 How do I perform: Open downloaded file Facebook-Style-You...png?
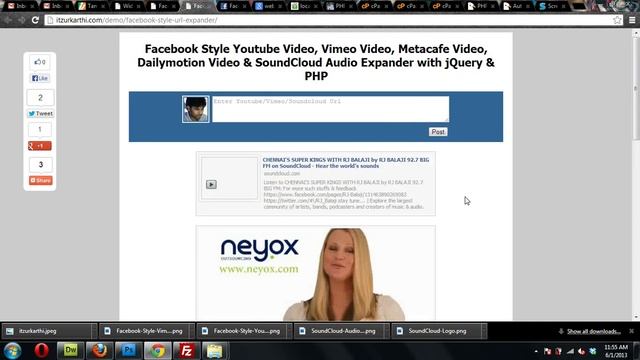coord(241,331)
